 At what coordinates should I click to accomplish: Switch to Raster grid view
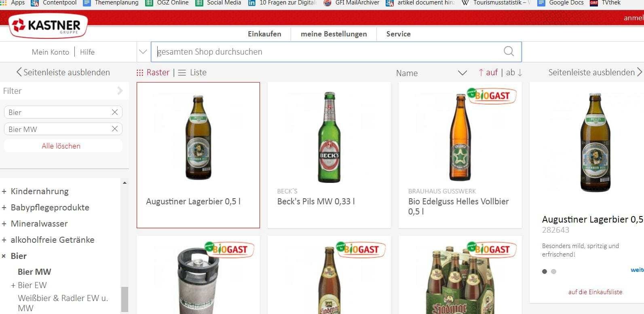(x=153, y=72)
